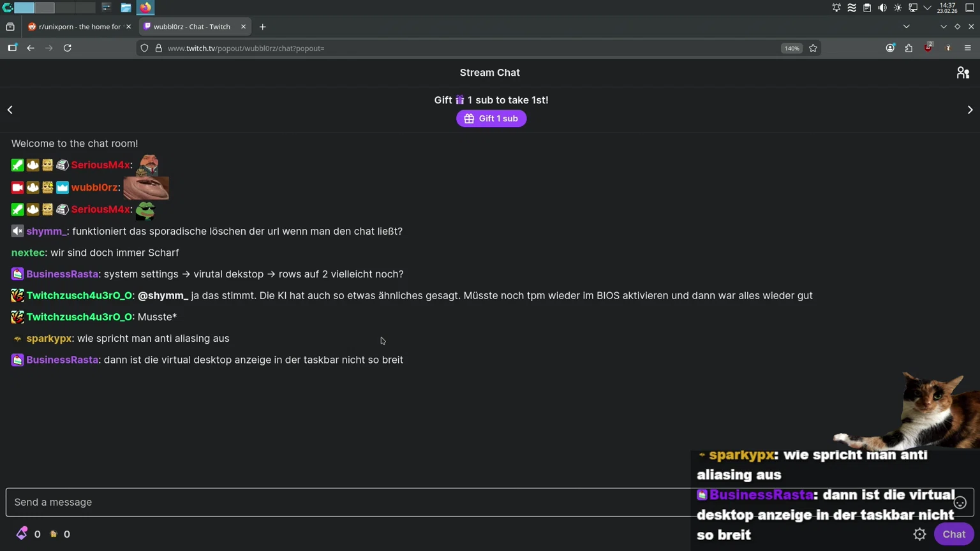Switch to the r/unixporn browser tab
The image size is (980, 551).
77,27
